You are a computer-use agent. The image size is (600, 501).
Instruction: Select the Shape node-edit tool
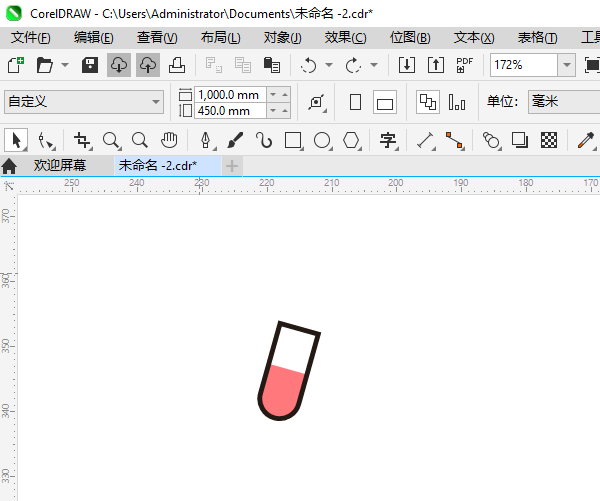(x=46, y=140)
